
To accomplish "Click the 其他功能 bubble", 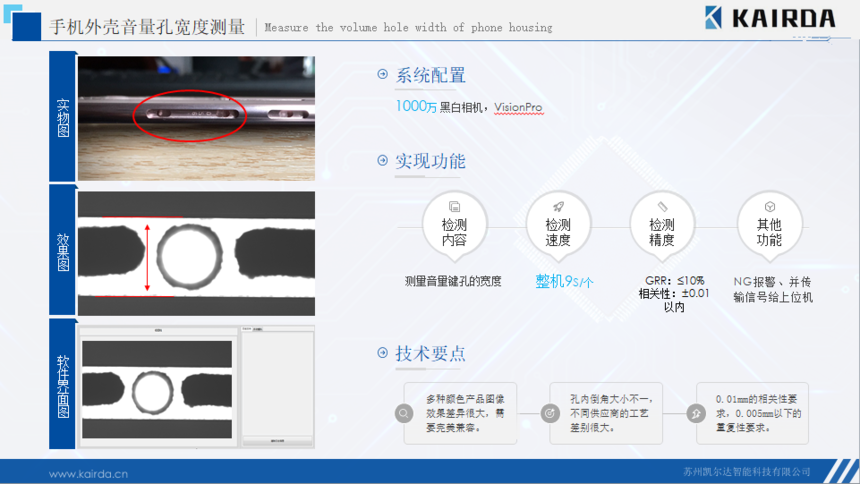I will pyautogui.click(x=770, y=226).
